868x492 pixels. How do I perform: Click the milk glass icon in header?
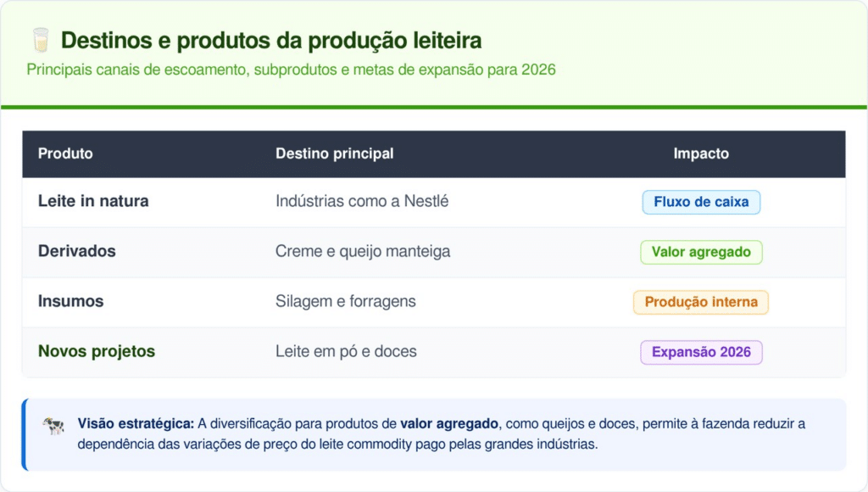[x=40, y=40]
